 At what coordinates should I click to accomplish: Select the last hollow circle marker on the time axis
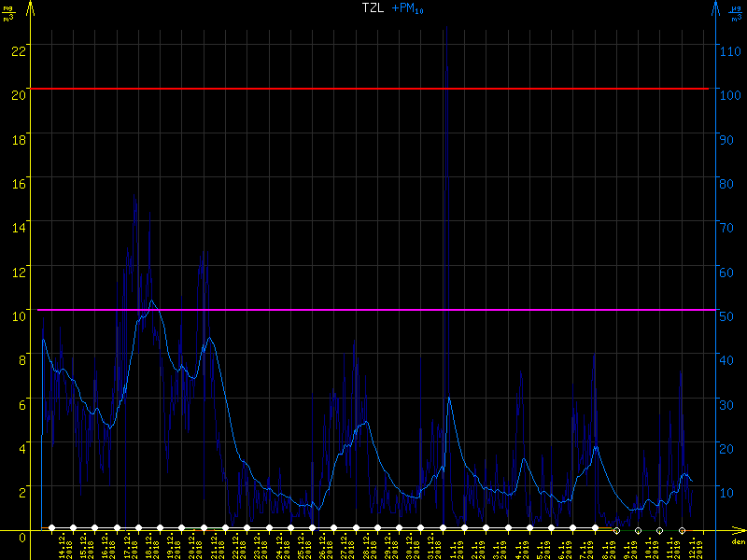(682, 530)
